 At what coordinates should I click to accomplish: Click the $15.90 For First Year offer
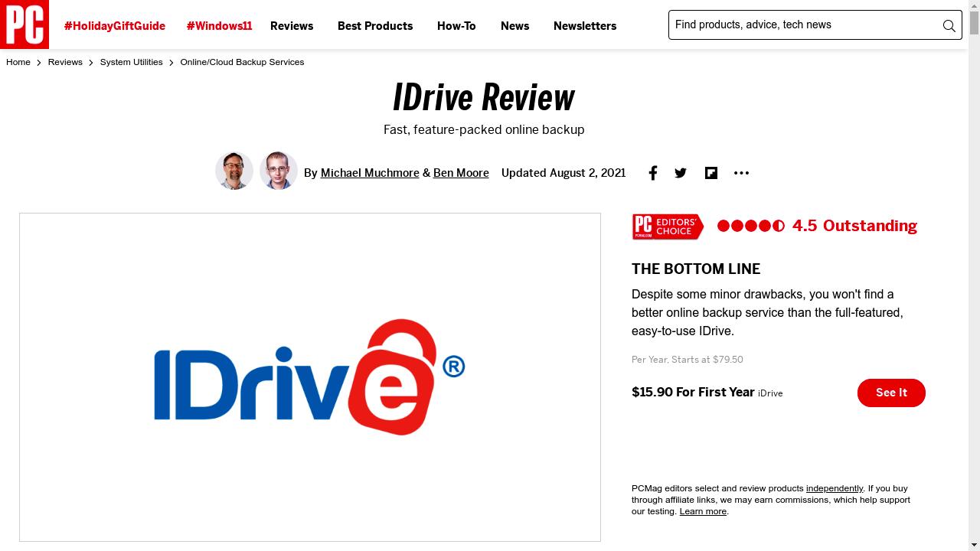point(693,392)
